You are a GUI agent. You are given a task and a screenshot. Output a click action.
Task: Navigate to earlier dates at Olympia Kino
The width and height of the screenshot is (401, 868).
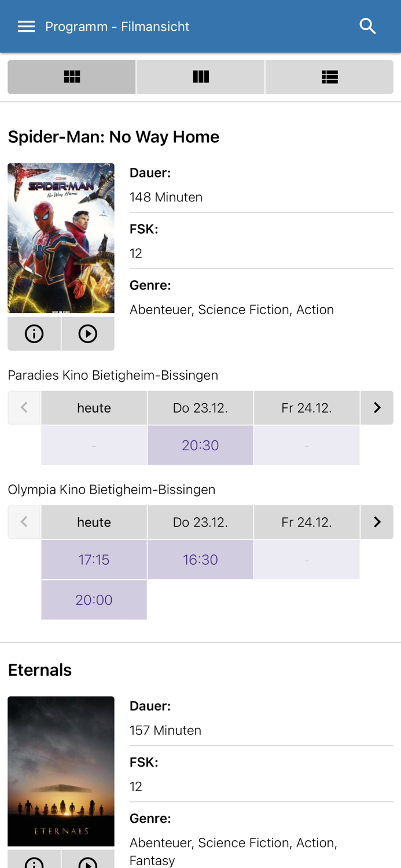pos(24,521)
